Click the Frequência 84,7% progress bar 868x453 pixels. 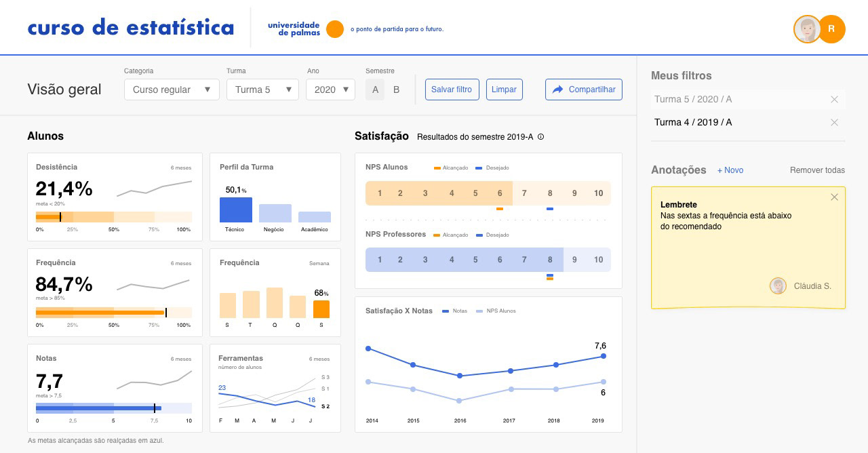(x=114, y=313)
